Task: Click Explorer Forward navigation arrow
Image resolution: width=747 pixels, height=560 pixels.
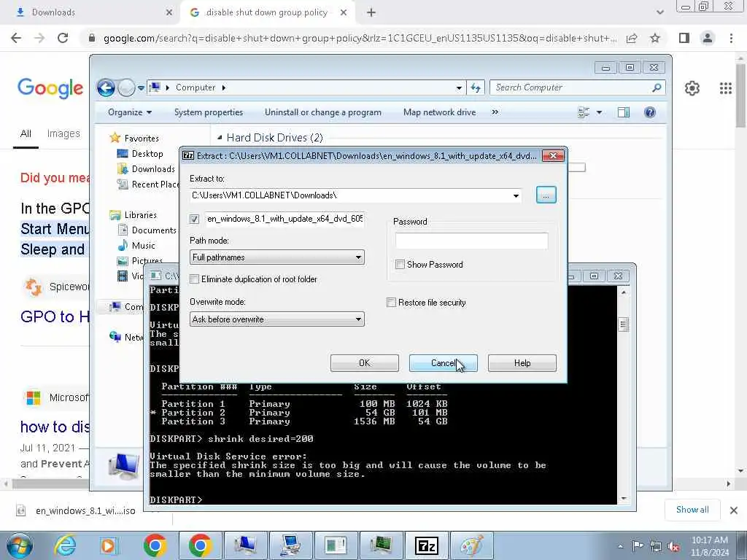Action: point(126,87)
